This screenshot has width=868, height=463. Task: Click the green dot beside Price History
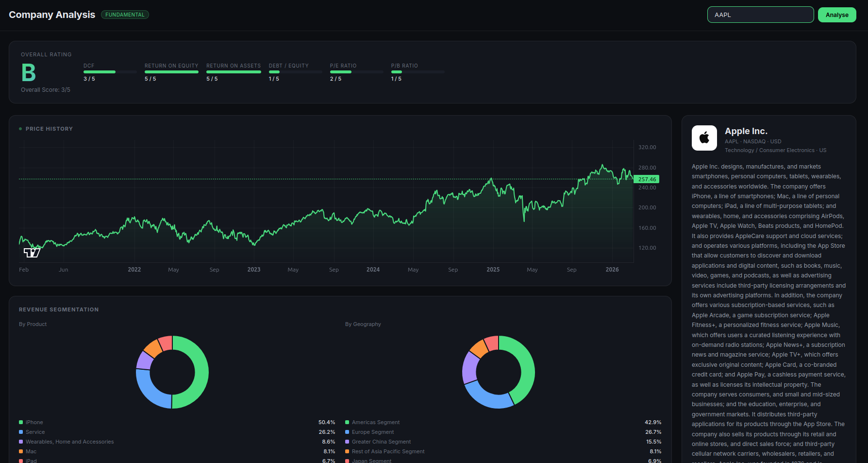tap(20, 129)
